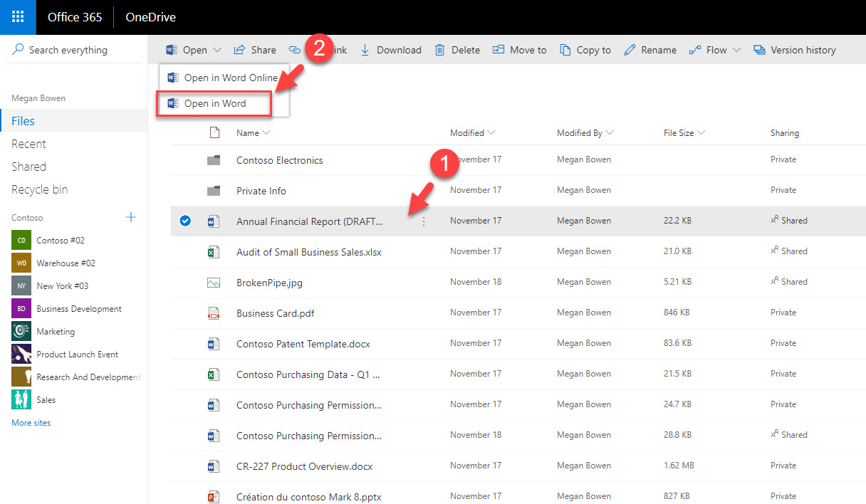866x504 pixels.
Task: Click the Megan Bowen account name in sidebar
Action: 37,98
